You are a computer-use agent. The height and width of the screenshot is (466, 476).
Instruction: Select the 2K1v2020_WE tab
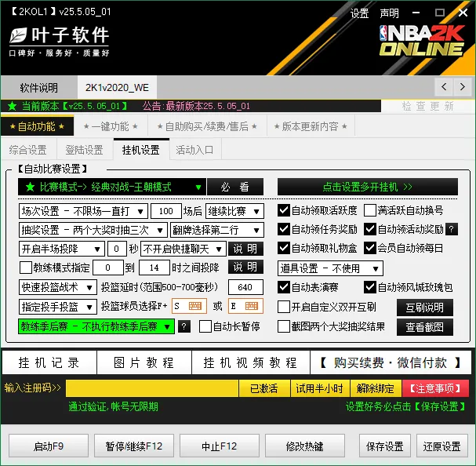[x=117, y=88]
